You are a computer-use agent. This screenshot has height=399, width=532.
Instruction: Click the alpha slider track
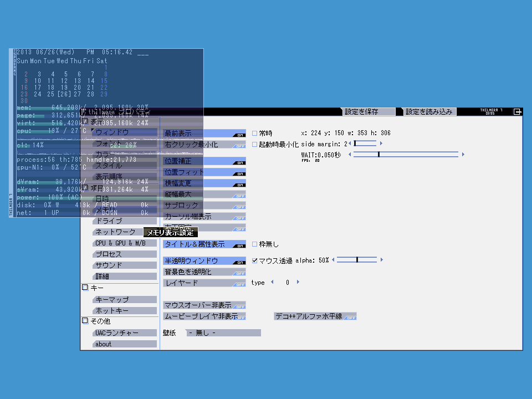(x=356, y=260)
